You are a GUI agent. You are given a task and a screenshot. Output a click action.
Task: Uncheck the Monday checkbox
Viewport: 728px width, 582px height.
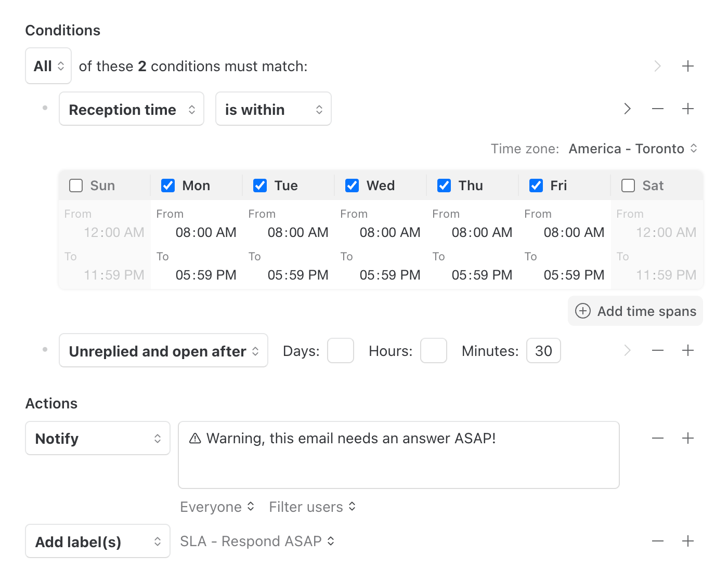167,185
